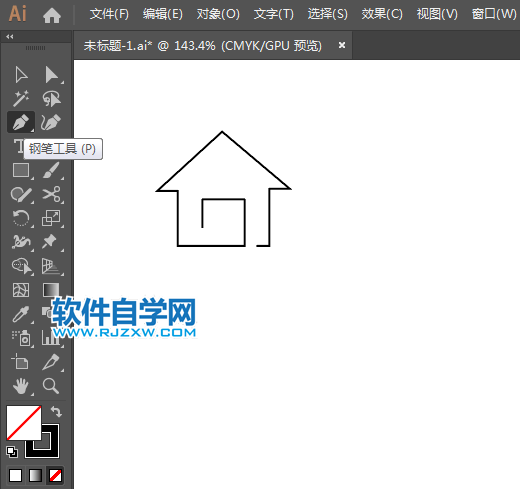This screenshot has width=520, height=489.
Task: Select the Zoom magnifier tool
Action: pyautogui.click(x=51, y=386)
